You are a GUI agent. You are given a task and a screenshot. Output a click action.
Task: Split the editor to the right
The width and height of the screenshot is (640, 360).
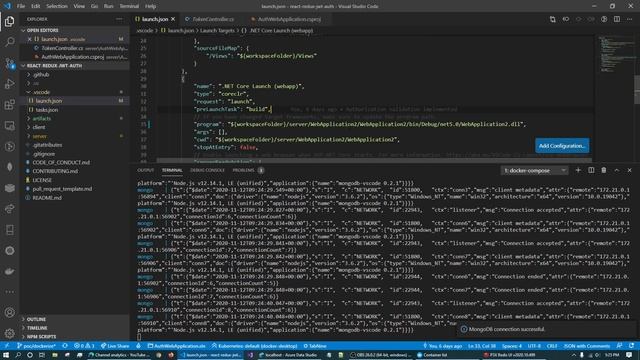617,19
